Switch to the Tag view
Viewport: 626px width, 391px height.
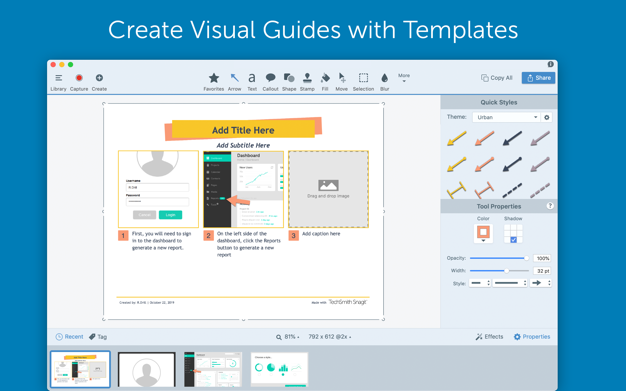click(x=98, y=337)
